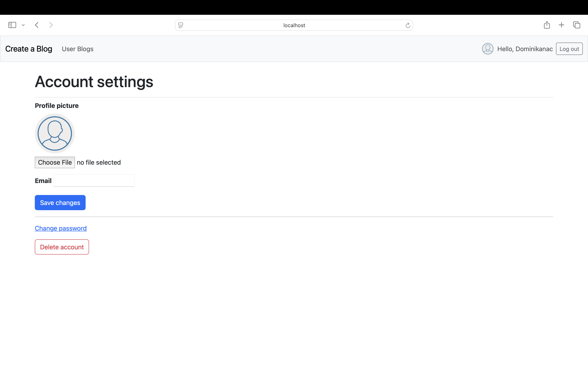The height and width of the screenshot is (382, 588).
Task: Click the default profile picture circle
Action: pos(55,133)
